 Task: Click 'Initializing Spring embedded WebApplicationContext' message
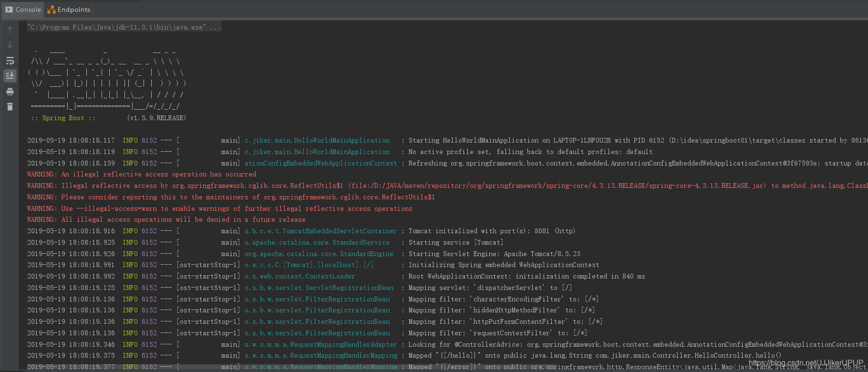click(504, 265)
